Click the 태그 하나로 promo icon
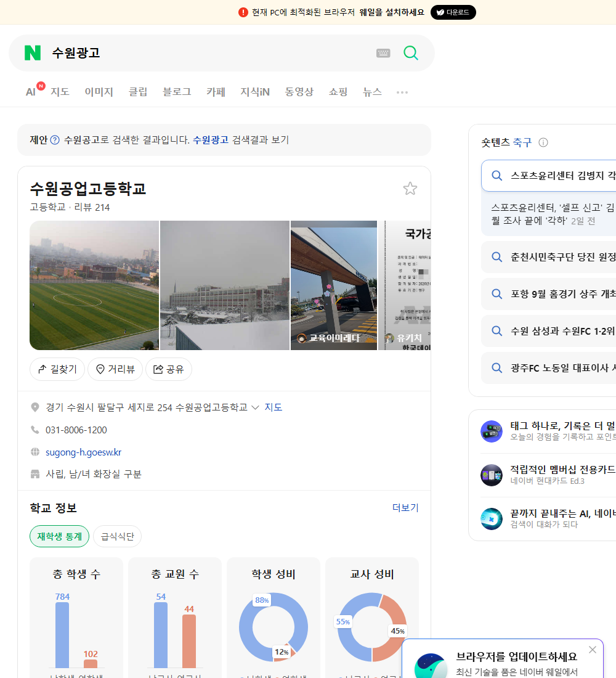 pos(492,431)
